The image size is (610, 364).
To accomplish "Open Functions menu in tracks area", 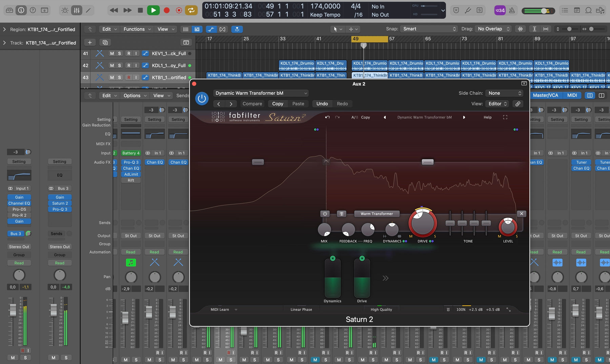I will click(137, 29).
